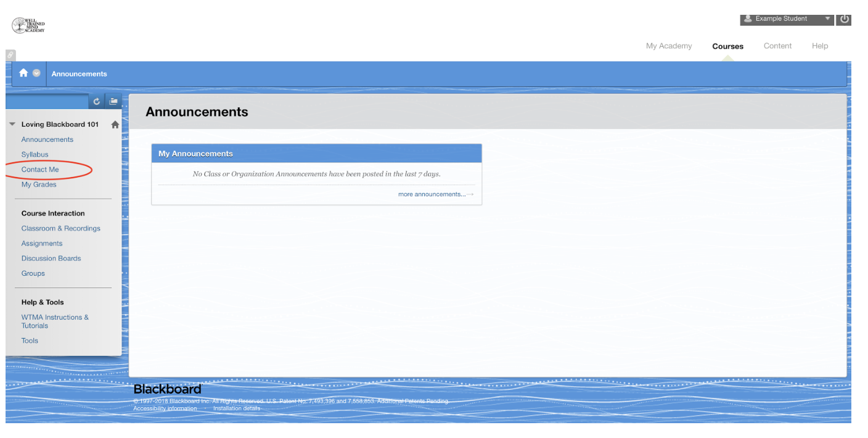Click the Blackboard logo in footer
This screenshot has width=868, height=438.
tap(167, 389)
